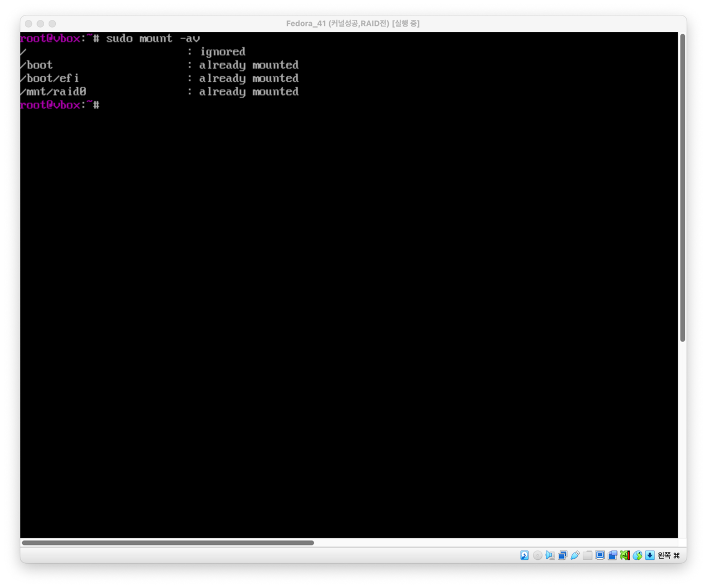Click the vertical scrollbar thumb
This screenshot has width=707, height=588.
pyautogui.click(x=682, y=188)
